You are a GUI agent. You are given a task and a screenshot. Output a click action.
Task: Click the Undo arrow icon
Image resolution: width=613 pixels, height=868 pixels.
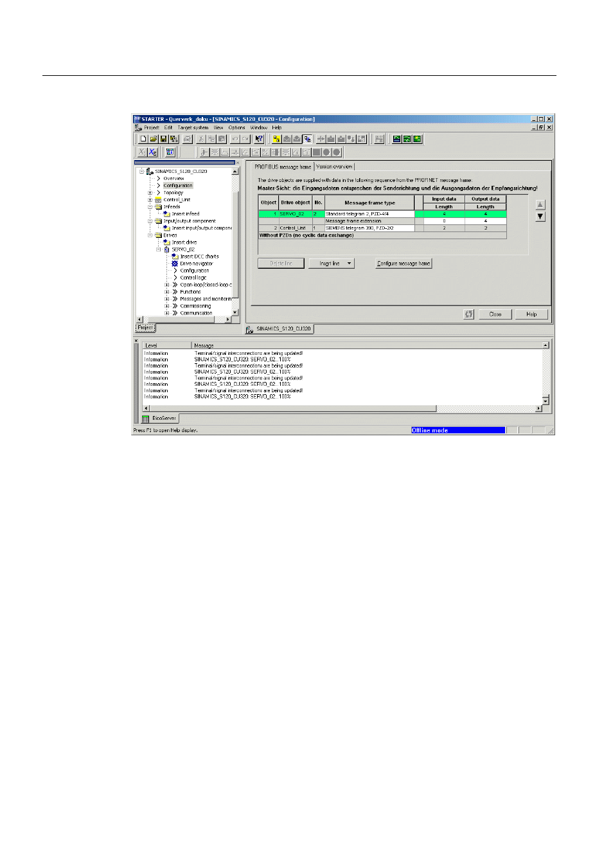235,139
